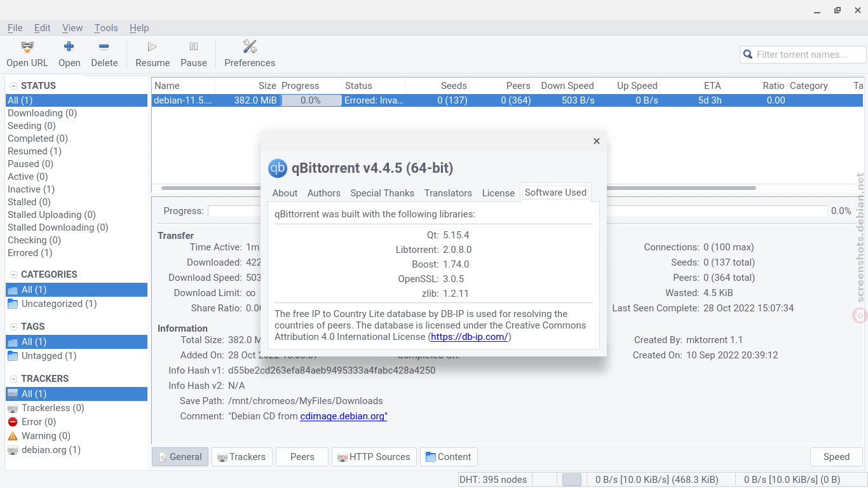Image resolution: width=868 pixels, height=488 pixels.
Task: Open the Edit menu
Action: pos(43,28)
